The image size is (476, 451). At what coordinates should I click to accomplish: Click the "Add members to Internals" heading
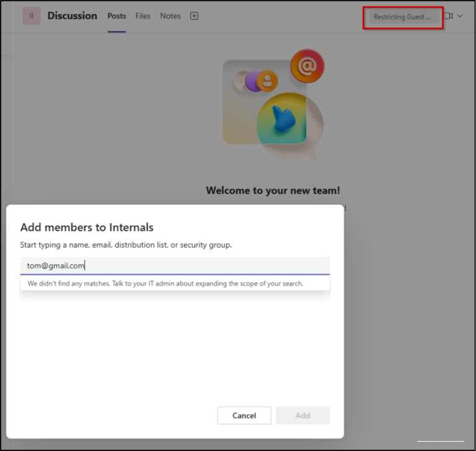tap(87, 227)
